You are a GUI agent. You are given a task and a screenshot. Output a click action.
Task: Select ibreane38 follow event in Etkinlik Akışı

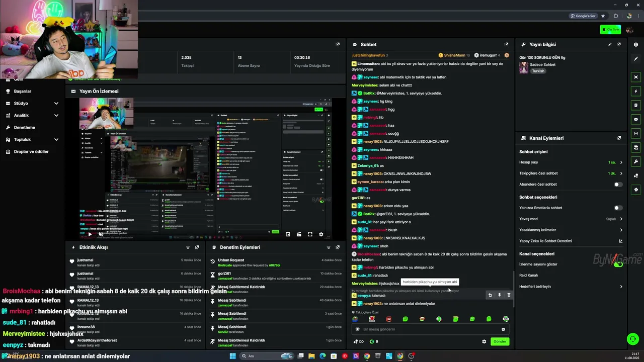(136, 329)
